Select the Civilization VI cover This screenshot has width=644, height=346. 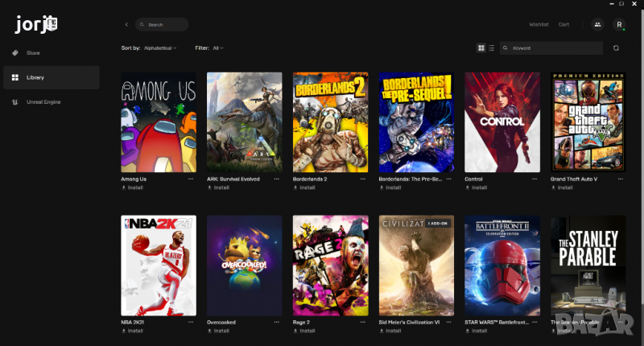(x=416, y=266)
